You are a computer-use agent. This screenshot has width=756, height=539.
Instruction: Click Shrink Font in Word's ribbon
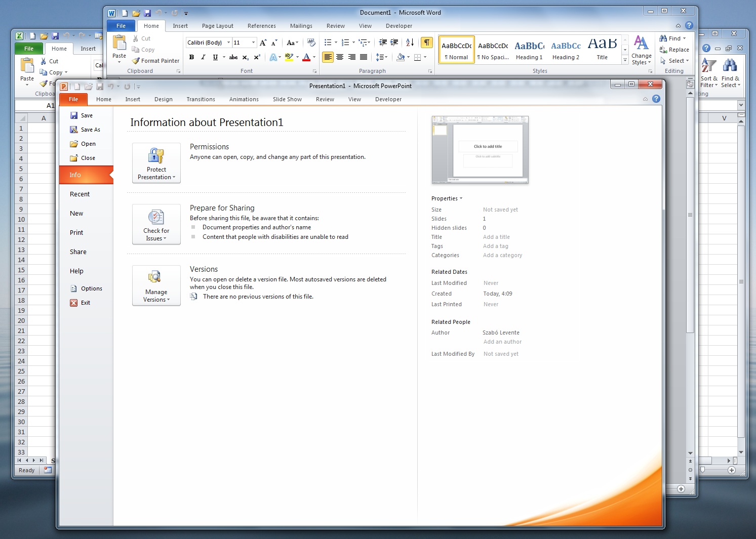pyautogui.click(x=274, y=43)
